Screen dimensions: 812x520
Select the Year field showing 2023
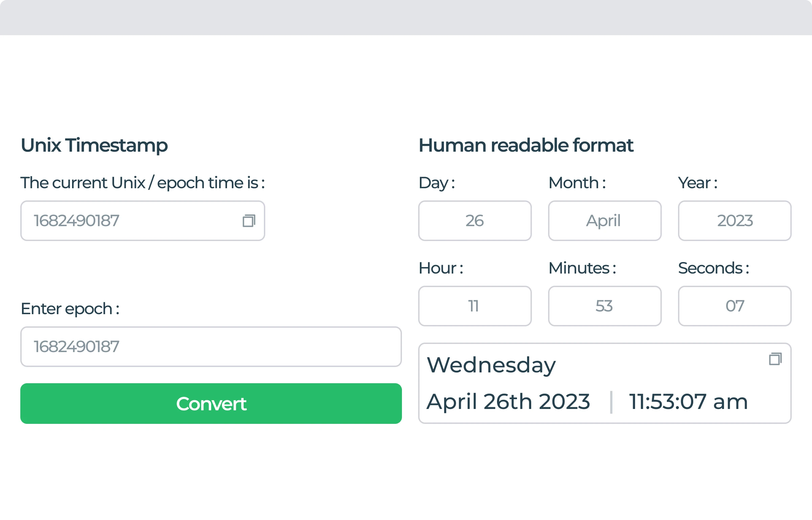[x=734, y=221]
